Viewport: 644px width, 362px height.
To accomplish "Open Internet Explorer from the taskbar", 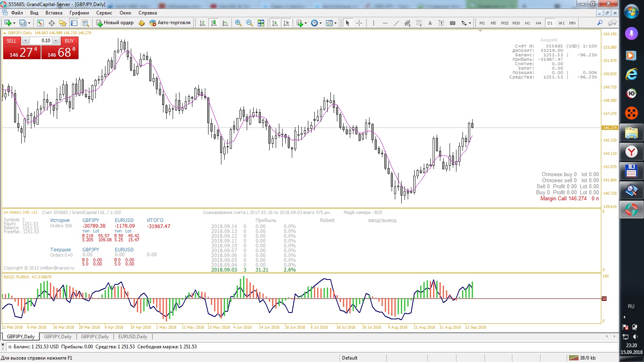I will pyautogui.click(x=631, y=74).
